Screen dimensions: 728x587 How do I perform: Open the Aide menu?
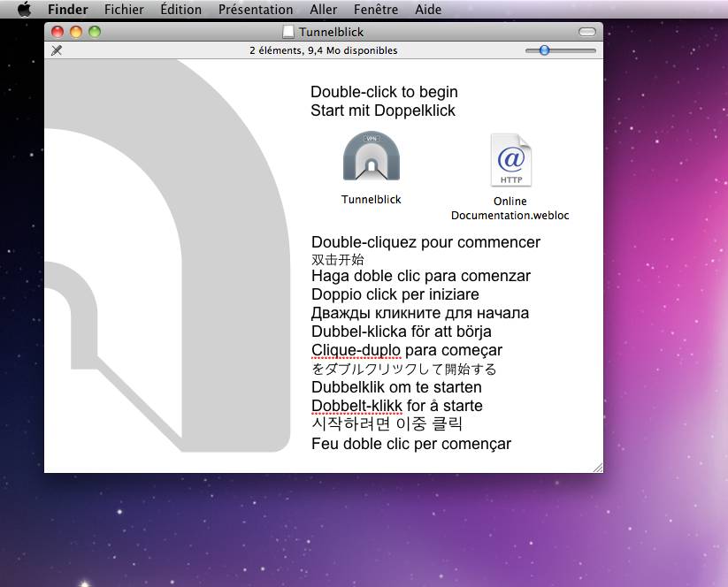click(428, 9)
